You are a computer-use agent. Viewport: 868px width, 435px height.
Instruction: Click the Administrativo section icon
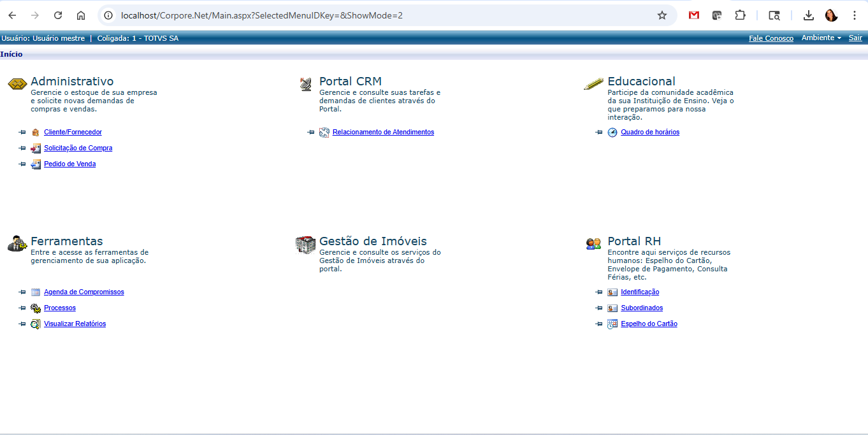tap(17, 84)
